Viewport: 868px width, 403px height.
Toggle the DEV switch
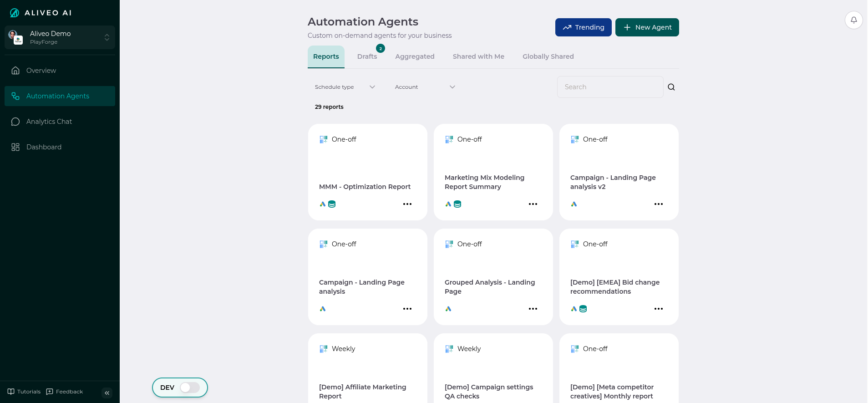pyautogui.click(x=190, y=388)
